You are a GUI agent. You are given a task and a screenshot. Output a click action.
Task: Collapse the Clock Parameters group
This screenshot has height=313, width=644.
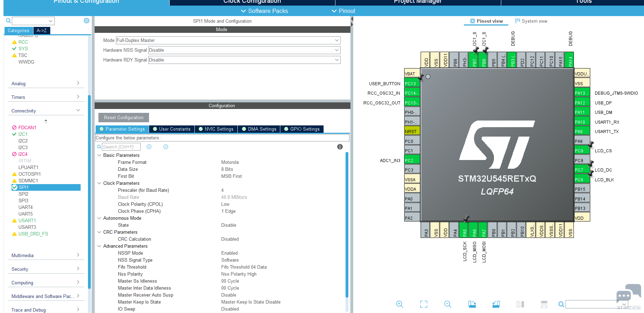[x=99, y=183]
